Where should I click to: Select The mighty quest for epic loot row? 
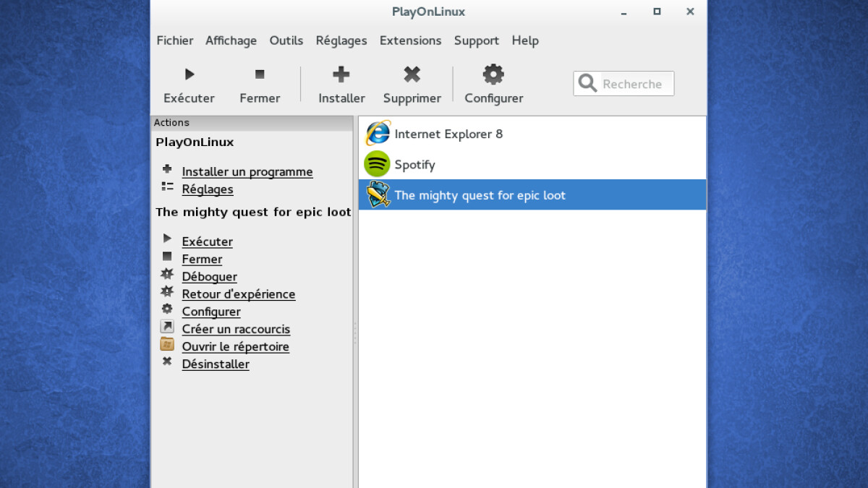pos(532,194)
